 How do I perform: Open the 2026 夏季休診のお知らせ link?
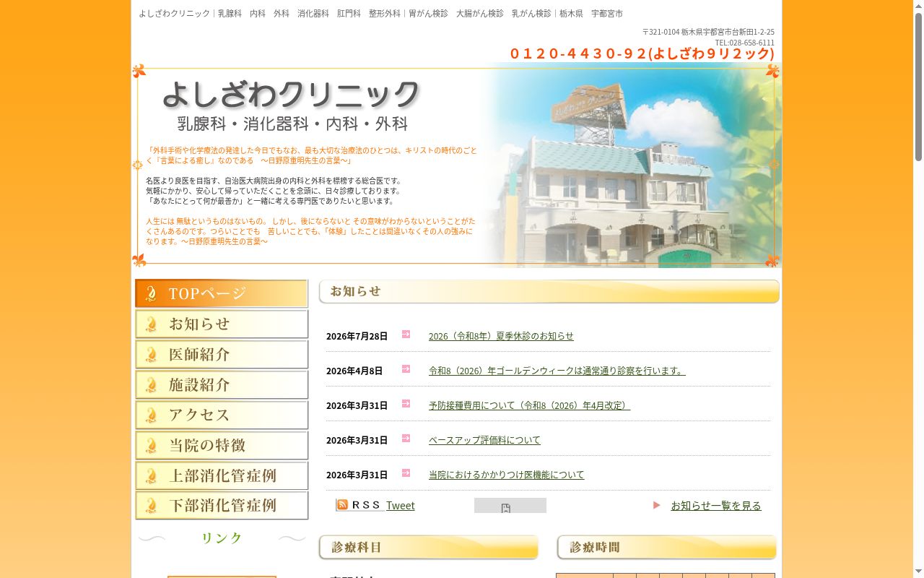(x=501, y=336)
